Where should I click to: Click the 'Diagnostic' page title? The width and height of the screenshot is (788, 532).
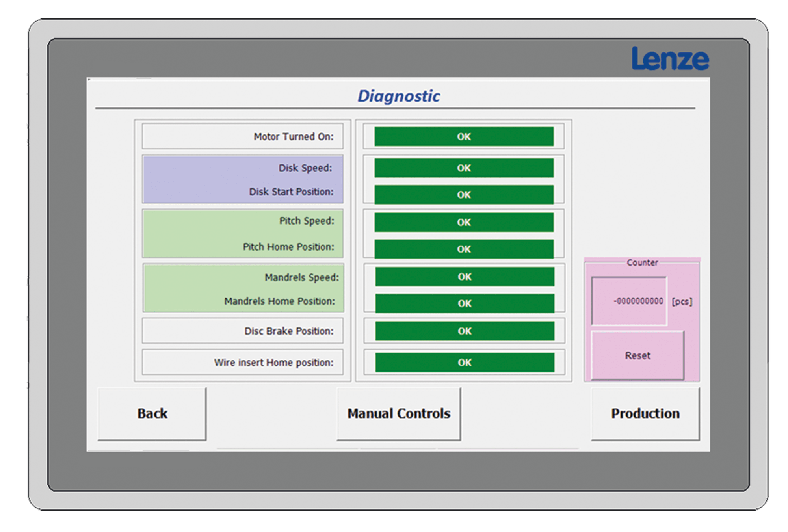tap(399, 96)
